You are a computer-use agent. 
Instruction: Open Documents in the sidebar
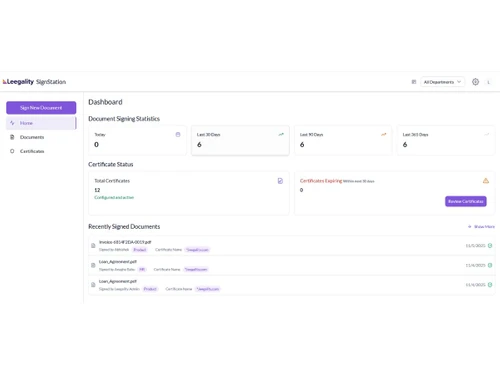[x=41, y=137]
